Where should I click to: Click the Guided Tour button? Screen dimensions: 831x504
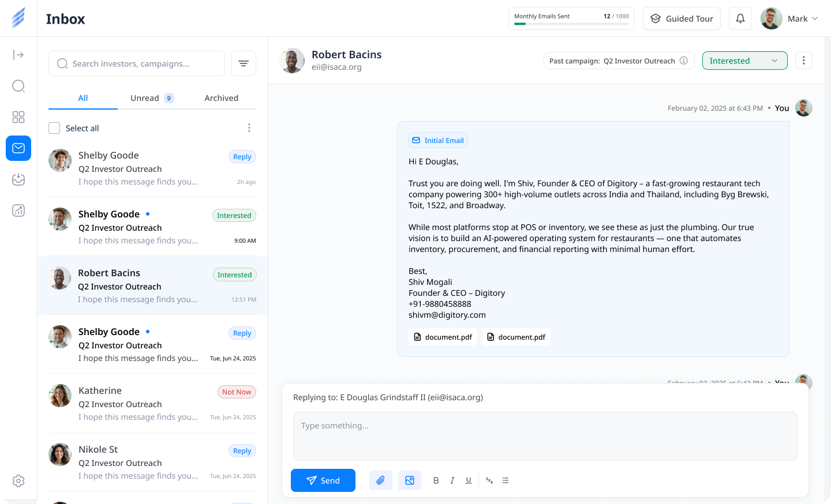pyautogui.click(x=682, y=18)
